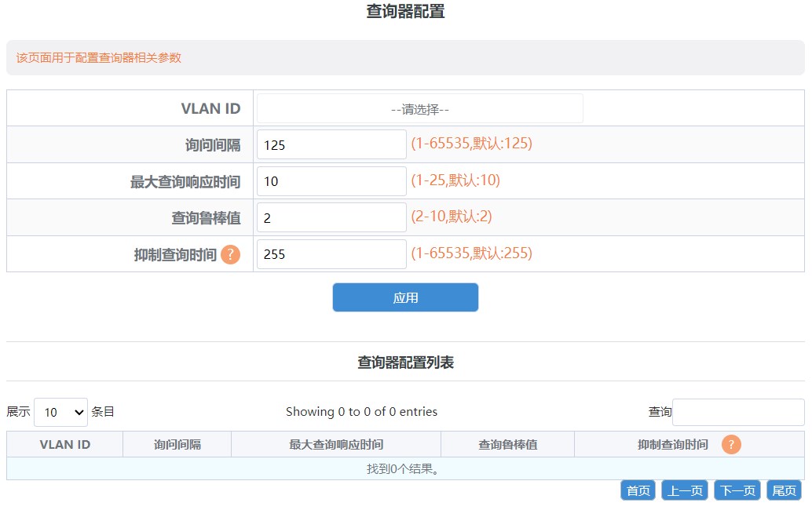Open the VLAN ID 请选择 dropdown

click(x=420, y=108)
